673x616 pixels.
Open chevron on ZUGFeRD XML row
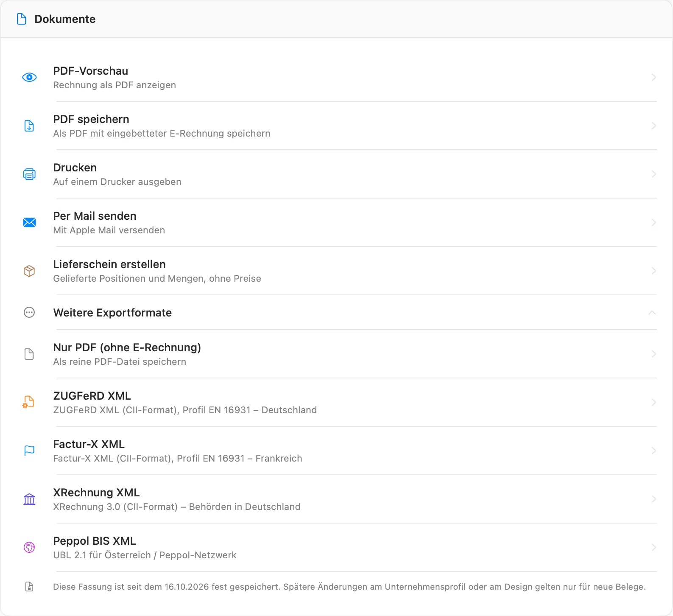tap(654, 402)
